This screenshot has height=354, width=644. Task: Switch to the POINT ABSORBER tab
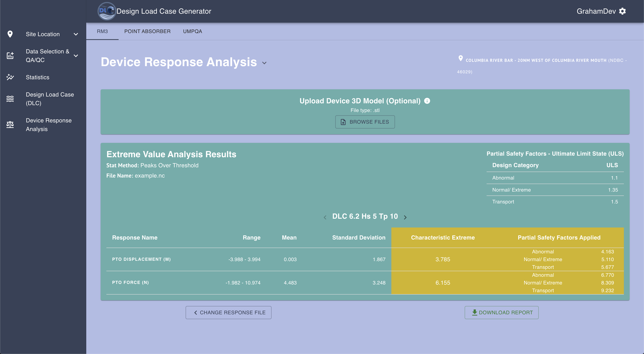tap(147, 31)
